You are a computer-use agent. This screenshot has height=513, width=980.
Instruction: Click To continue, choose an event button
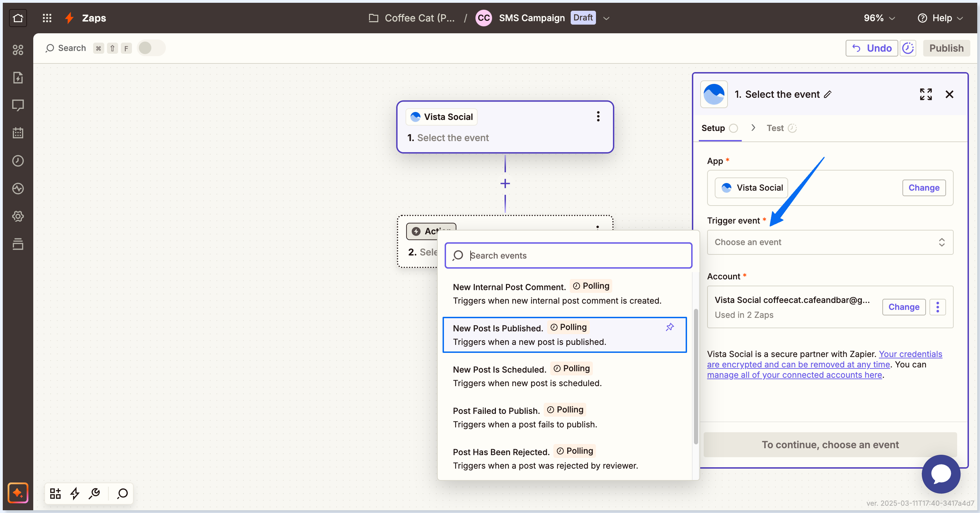(x=830, y=444)
